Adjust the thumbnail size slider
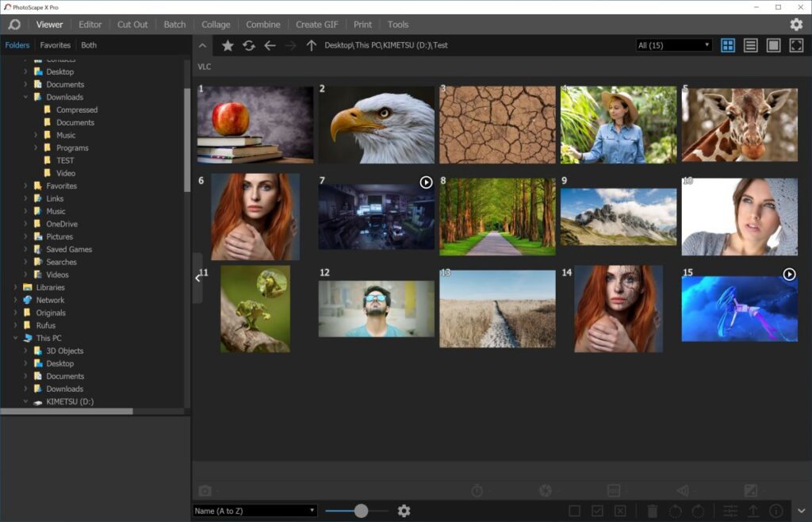This screenshot has height=522, width=812. (x=361, y=511)
